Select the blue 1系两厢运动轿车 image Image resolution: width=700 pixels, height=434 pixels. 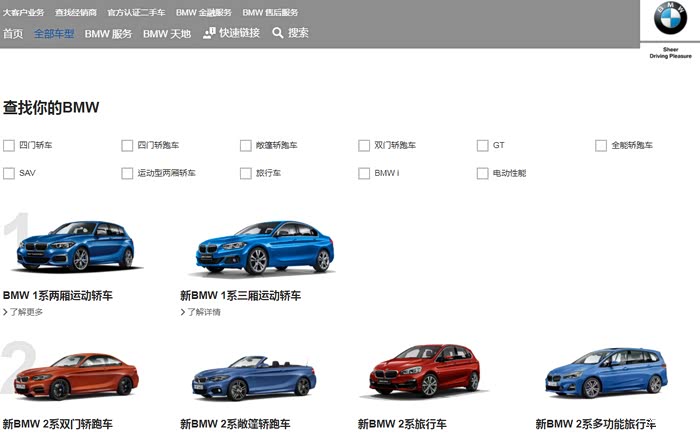coord(75,246)
